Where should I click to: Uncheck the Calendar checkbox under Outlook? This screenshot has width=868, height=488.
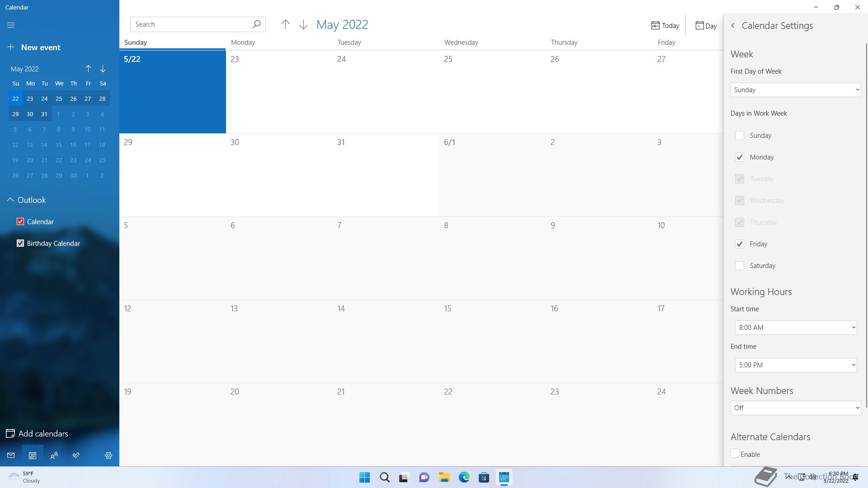[x=20, y=221]
